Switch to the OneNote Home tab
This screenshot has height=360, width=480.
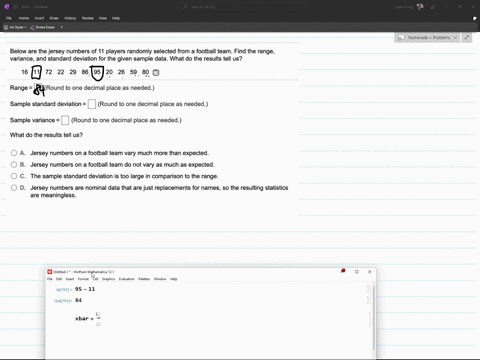(x=24, y=18)
